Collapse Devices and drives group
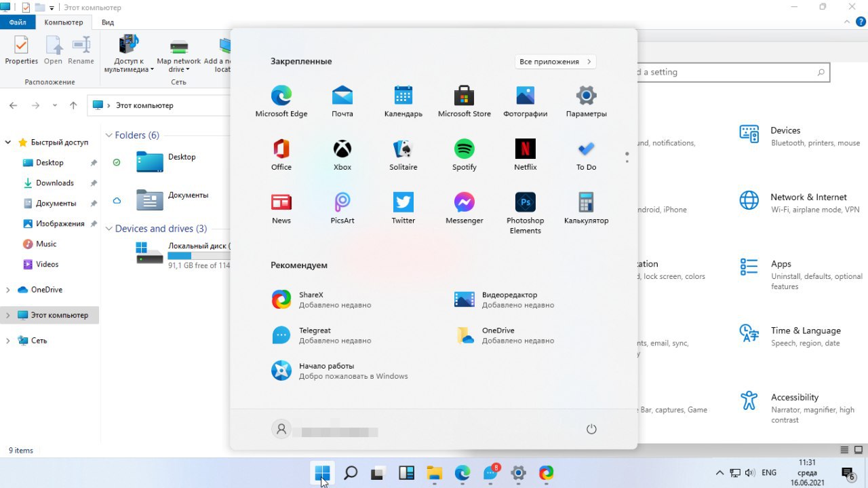 108,229
